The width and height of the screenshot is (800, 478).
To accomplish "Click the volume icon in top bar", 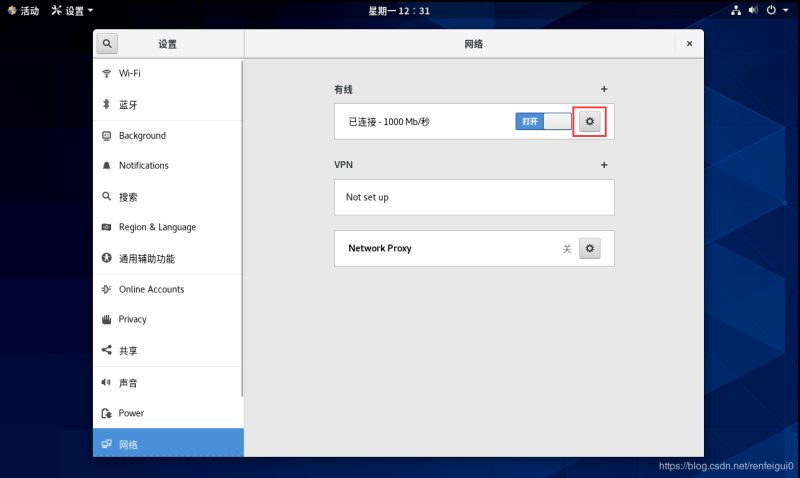I will point(753,10).
